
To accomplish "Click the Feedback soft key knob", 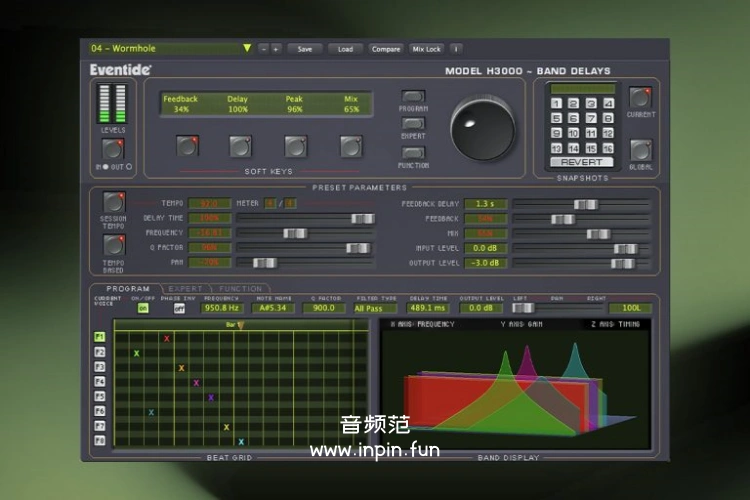I will click(187, 146).
